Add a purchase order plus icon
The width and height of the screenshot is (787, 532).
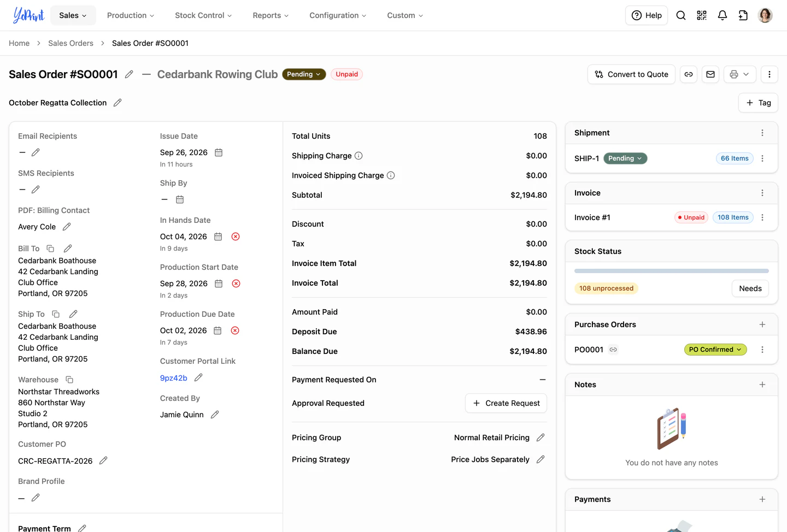coord(762,324)
